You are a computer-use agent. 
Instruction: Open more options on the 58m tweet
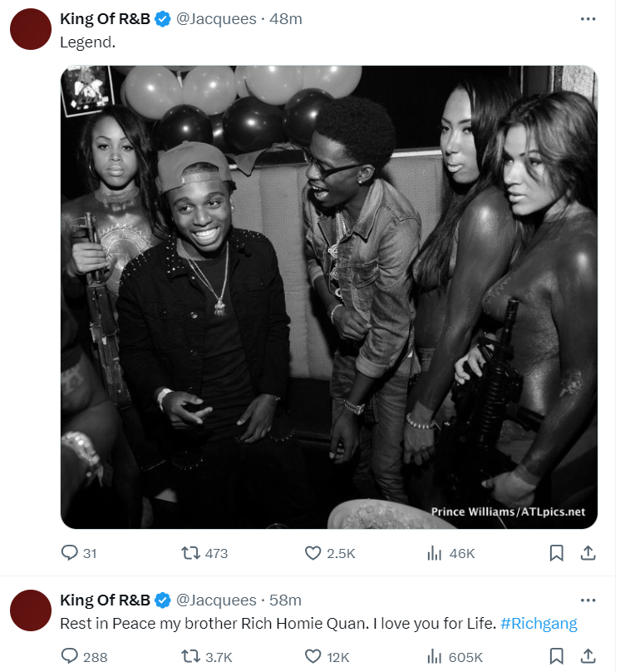coord(588,600)
